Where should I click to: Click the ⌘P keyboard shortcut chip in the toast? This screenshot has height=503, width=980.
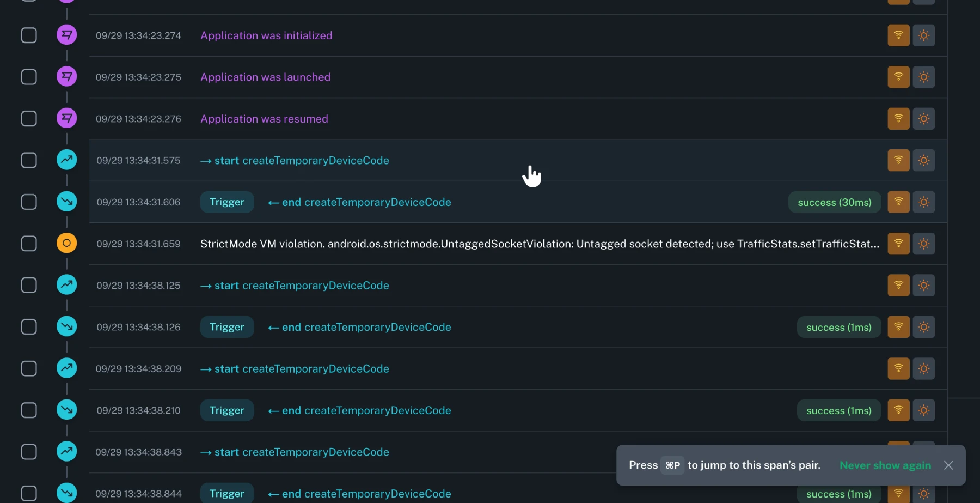click(672, 465)
